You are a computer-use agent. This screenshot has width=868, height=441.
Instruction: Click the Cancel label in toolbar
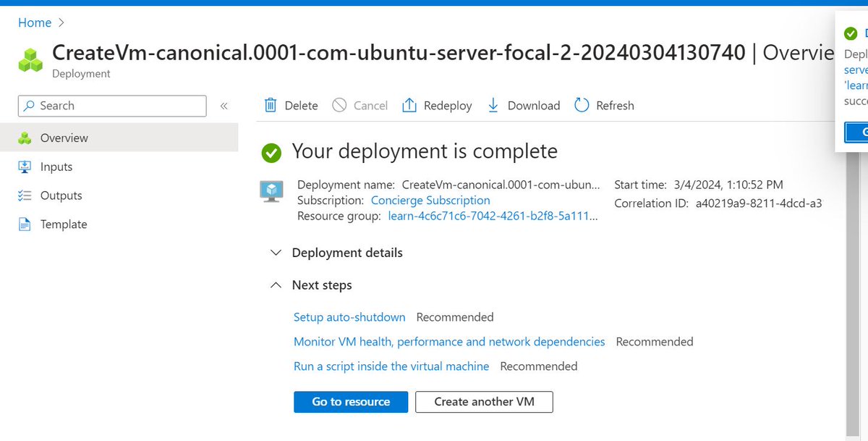[370, 106]
